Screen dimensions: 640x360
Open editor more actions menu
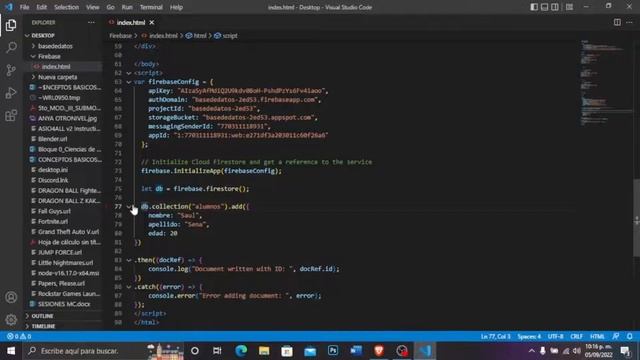(629, 22)
